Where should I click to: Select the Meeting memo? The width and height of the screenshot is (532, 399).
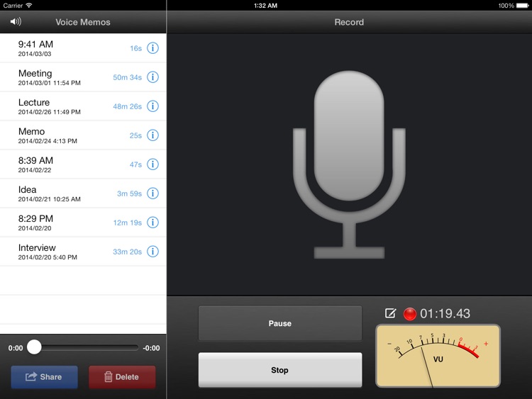pyautogui.click(x=83, y=77)
